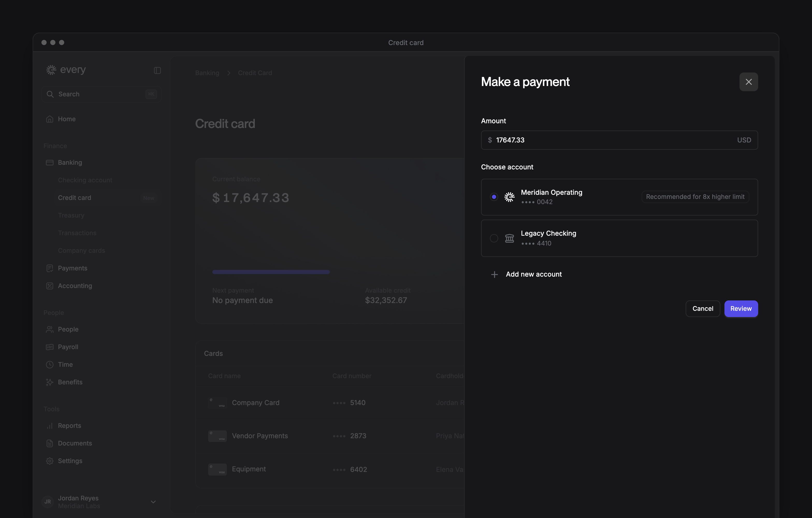
Task: Close the Make a payment panel
Action: [748, 82]
